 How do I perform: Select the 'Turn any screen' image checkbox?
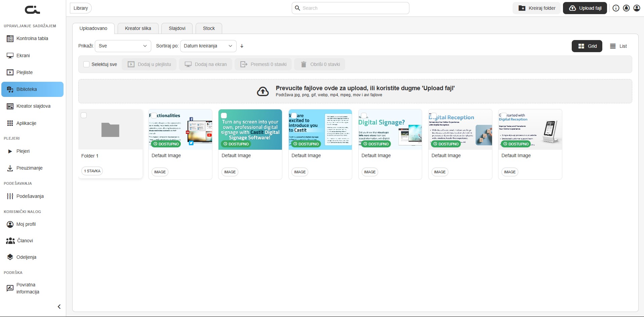(224, 115)
